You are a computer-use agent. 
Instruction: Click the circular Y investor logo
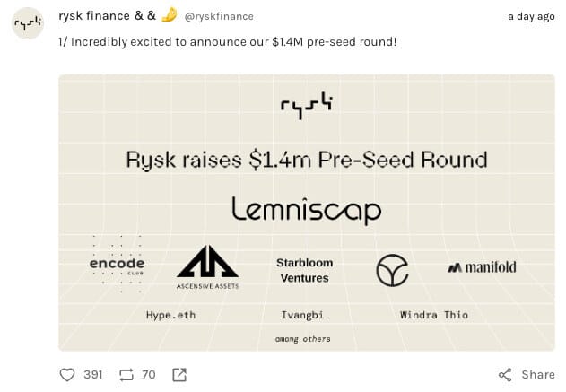(392, 270)
